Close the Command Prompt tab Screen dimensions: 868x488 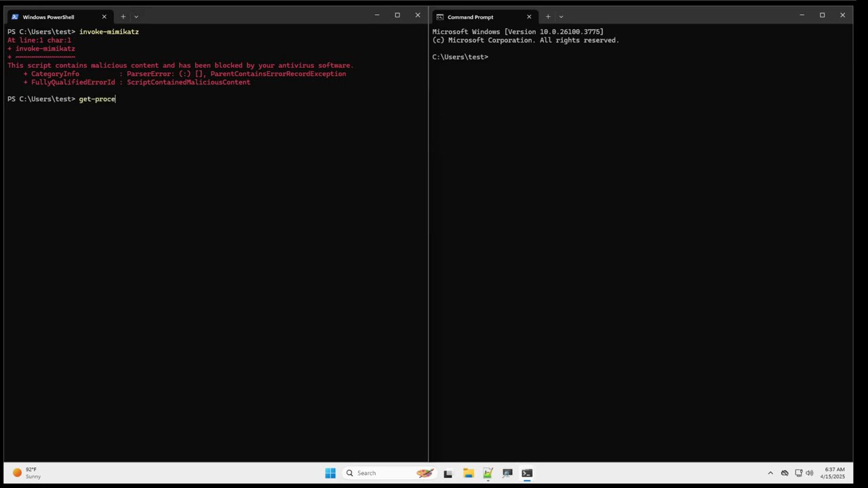[529, 17]
